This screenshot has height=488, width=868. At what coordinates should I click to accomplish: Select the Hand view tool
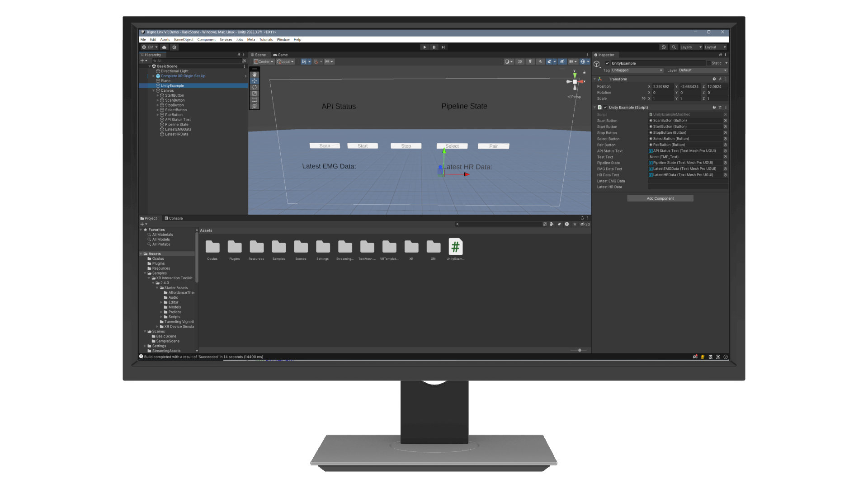coord(255,75)
